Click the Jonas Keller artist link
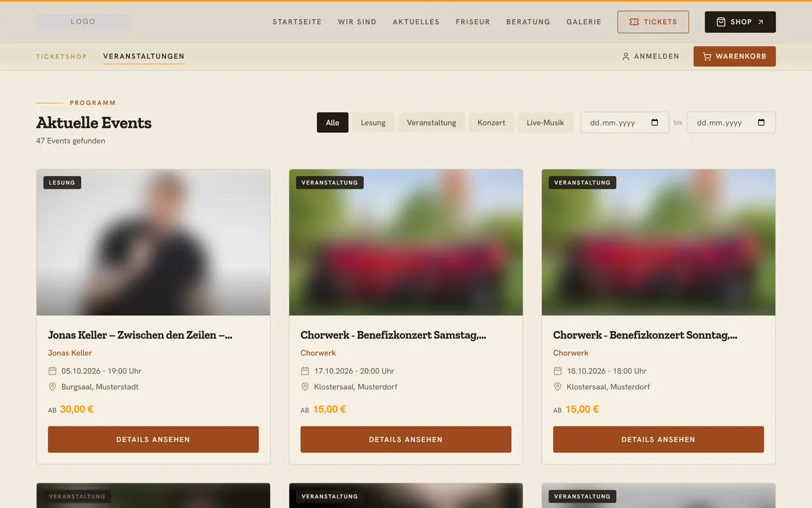The height and width of the screenshot is (508, 812). coord(70,353)
